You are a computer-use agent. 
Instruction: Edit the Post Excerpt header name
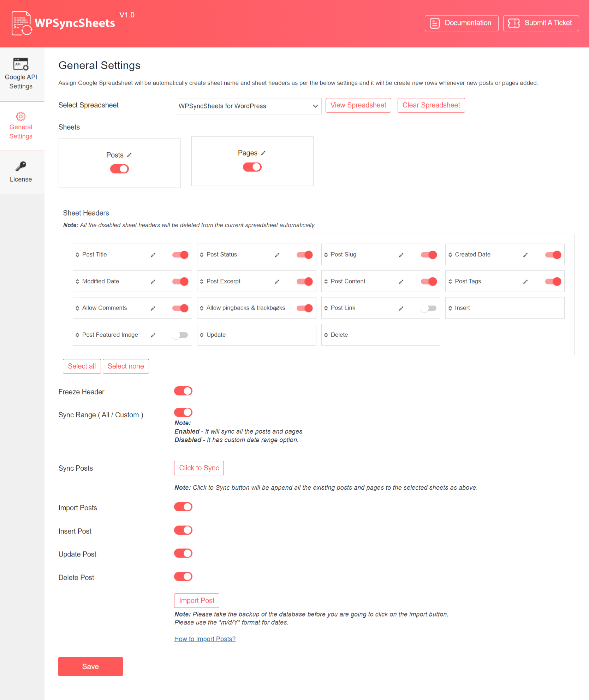277,282
